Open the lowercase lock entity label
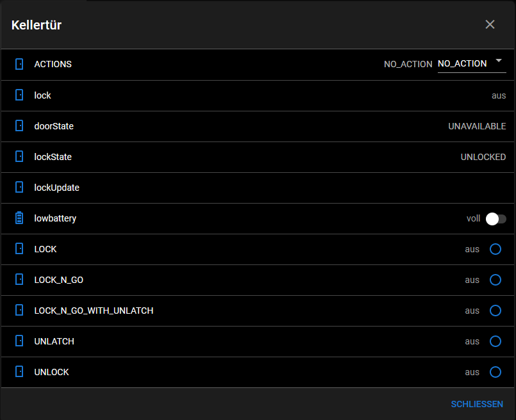This screenshot has width=516, height=420. [42, 95]
